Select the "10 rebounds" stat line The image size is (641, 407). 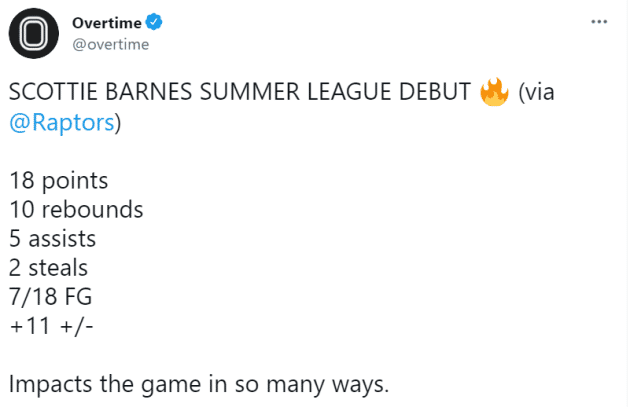point(76,211)
